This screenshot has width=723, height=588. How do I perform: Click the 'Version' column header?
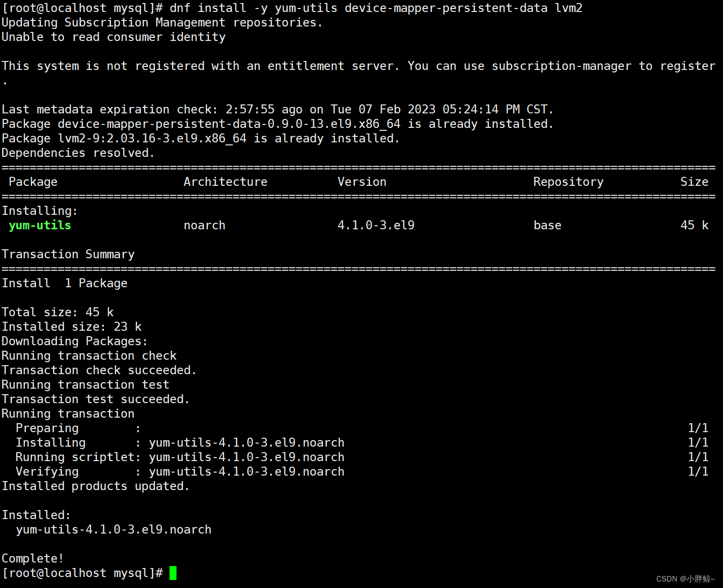click(362, 182)
